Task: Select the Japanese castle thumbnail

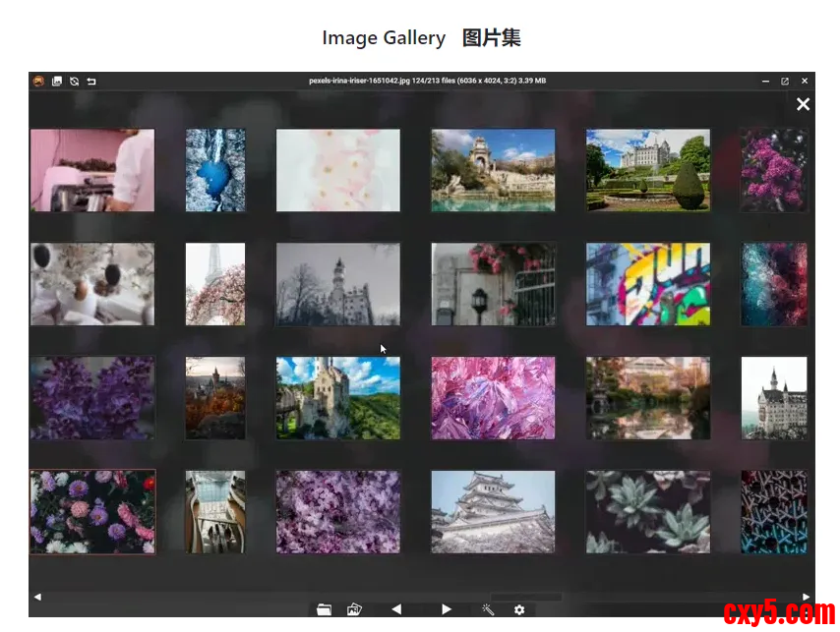Action: pos(493,511)
